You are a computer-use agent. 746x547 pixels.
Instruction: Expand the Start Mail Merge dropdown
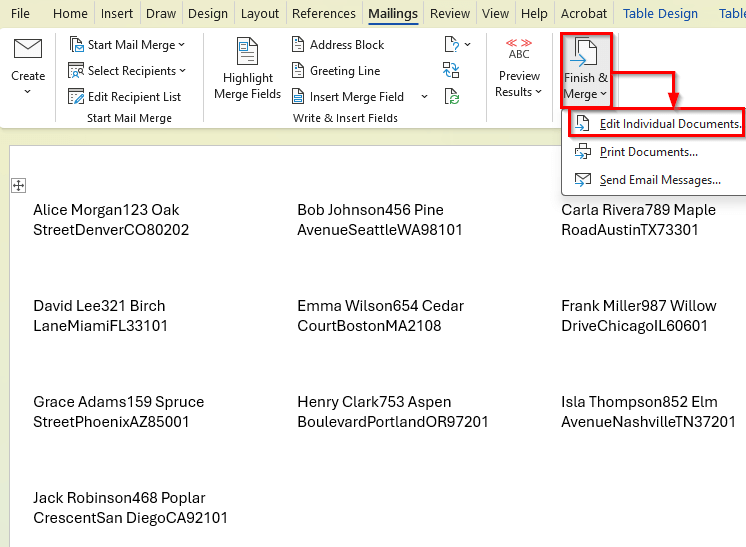pos(128,45)
